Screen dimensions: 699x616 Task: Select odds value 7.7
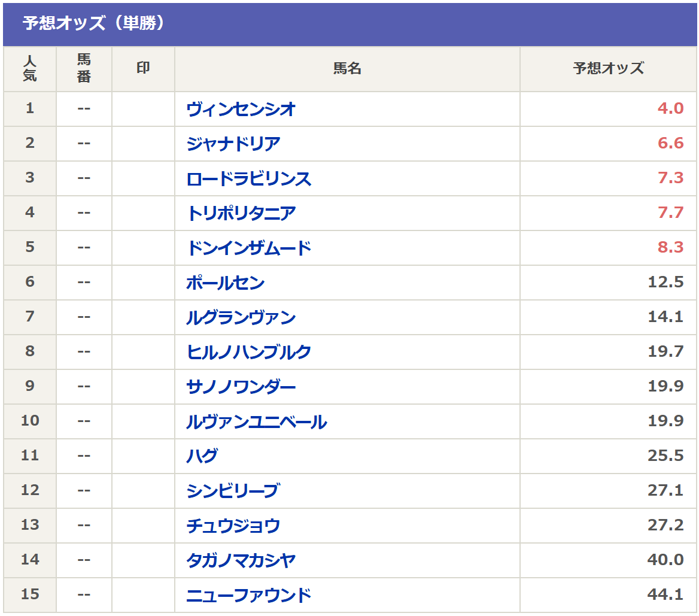point(670,213)
